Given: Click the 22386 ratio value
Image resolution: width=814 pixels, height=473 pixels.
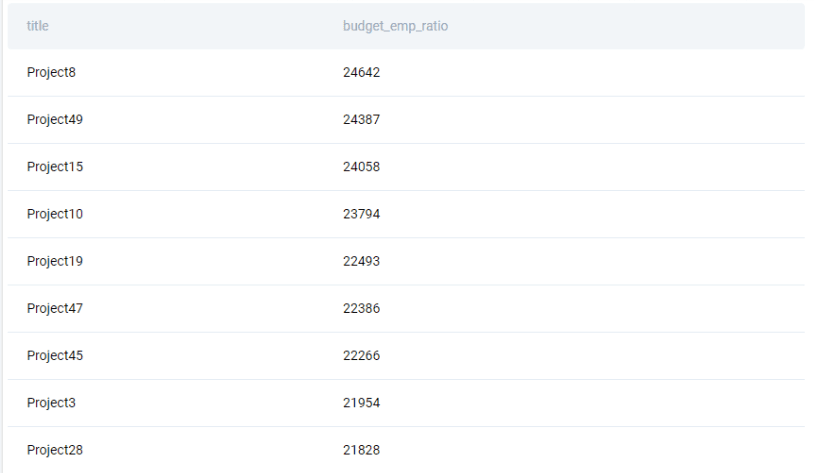Looking at the screenshot, I should coord(361,308).
